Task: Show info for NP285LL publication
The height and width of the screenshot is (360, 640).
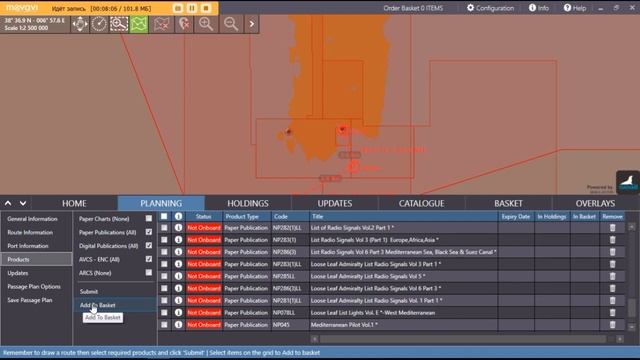Action: pos(178,276)
